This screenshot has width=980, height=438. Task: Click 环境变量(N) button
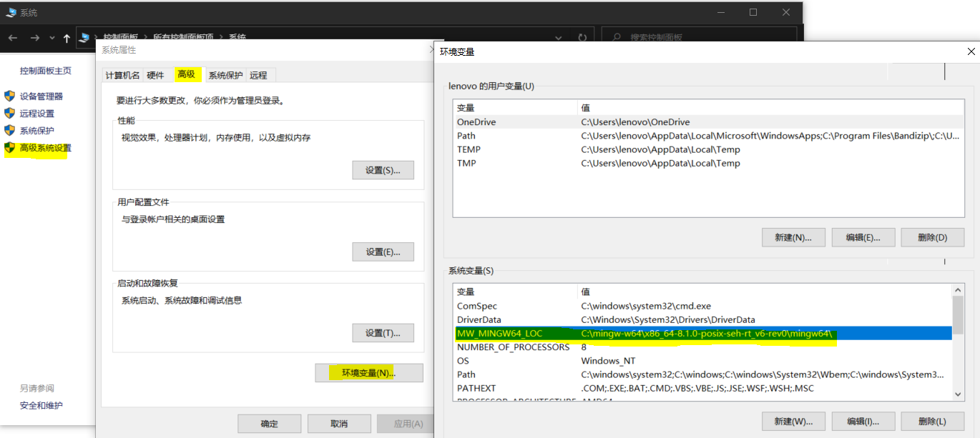click(369, 372)
